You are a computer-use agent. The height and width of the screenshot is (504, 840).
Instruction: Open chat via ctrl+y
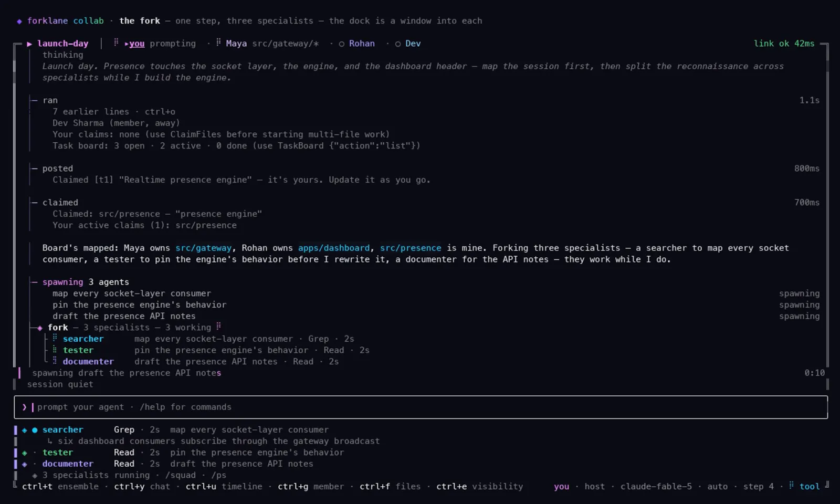(x=142, y=487)
